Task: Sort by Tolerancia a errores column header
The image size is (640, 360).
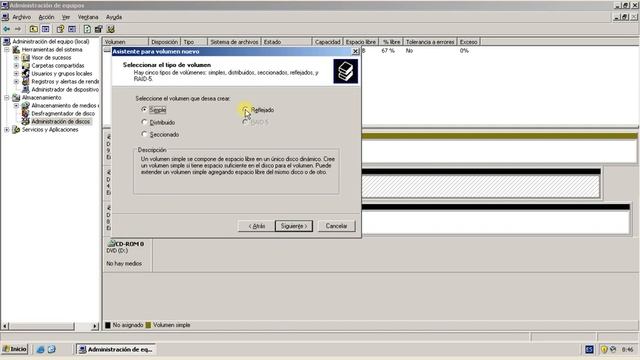Action: tap(430, 42)
